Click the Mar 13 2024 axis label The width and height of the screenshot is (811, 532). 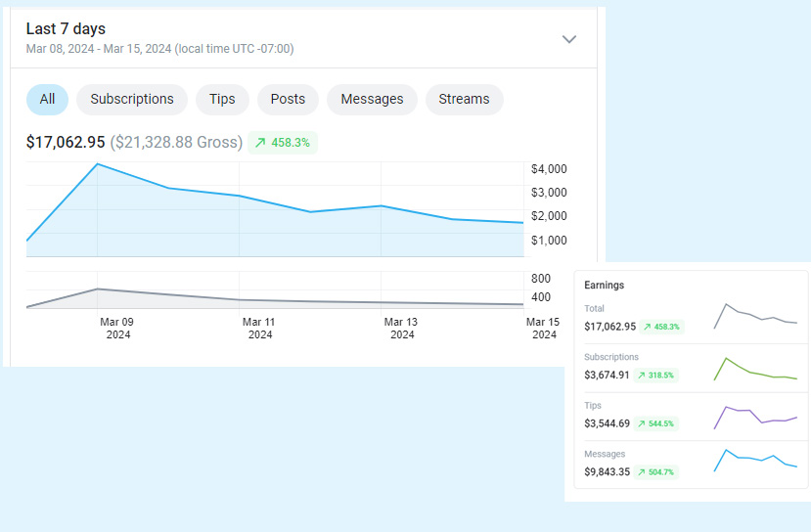click(401, 328)
